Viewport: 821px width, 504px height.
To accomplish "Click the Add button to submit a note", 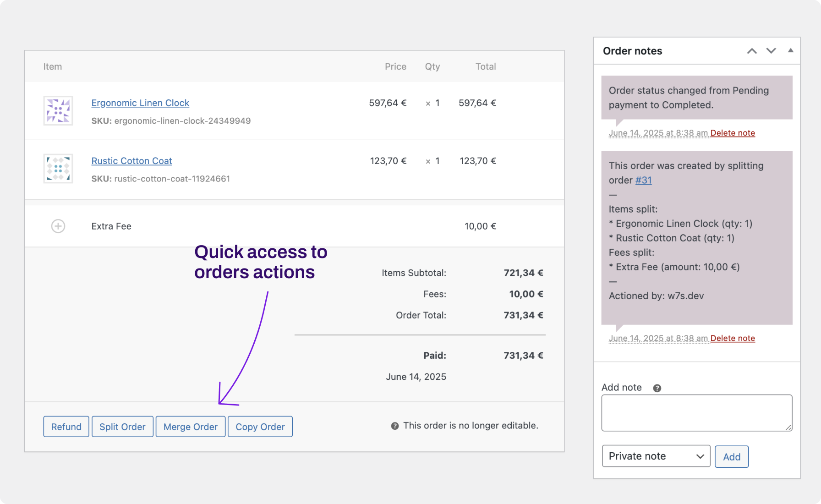I will (731, 456).
